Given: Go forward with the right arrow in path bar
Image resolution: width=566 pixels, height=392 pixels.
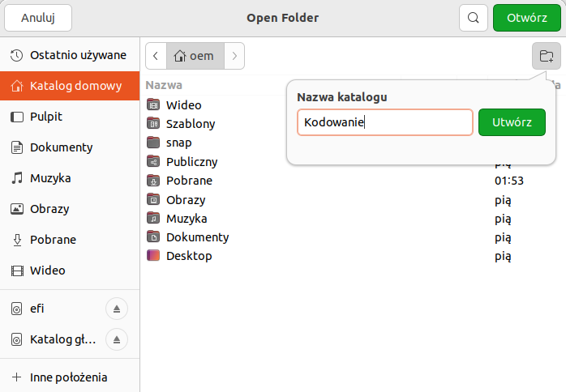Looking at the screenshot, I should [x=234, y=56].
